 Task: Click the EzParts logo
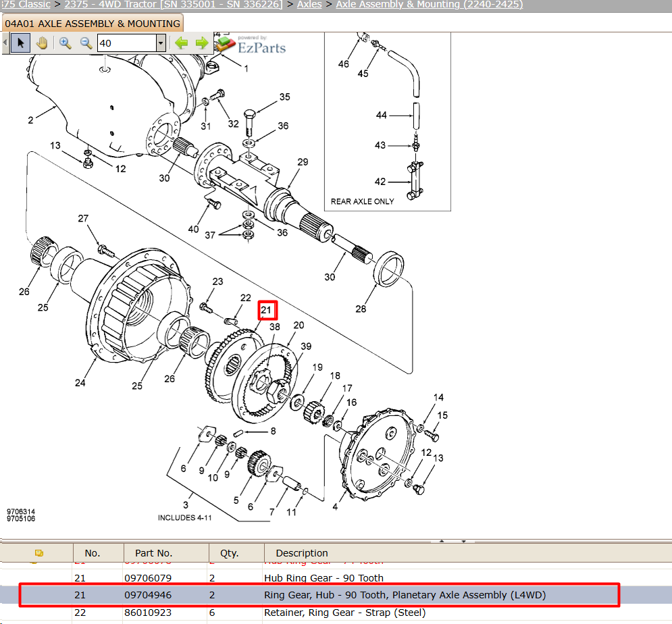(x=251, y=45)
